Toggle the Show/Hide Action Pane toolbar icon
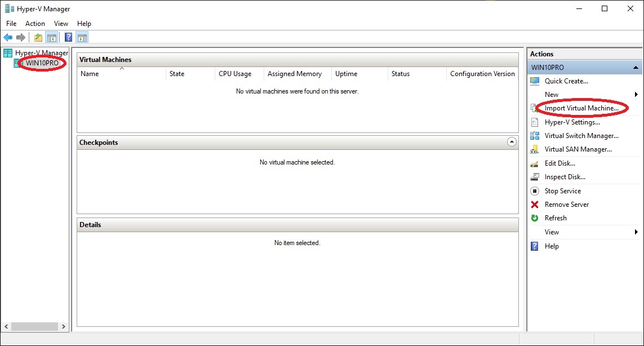Viewport: 644px width, 346px height. pos(82,38)
